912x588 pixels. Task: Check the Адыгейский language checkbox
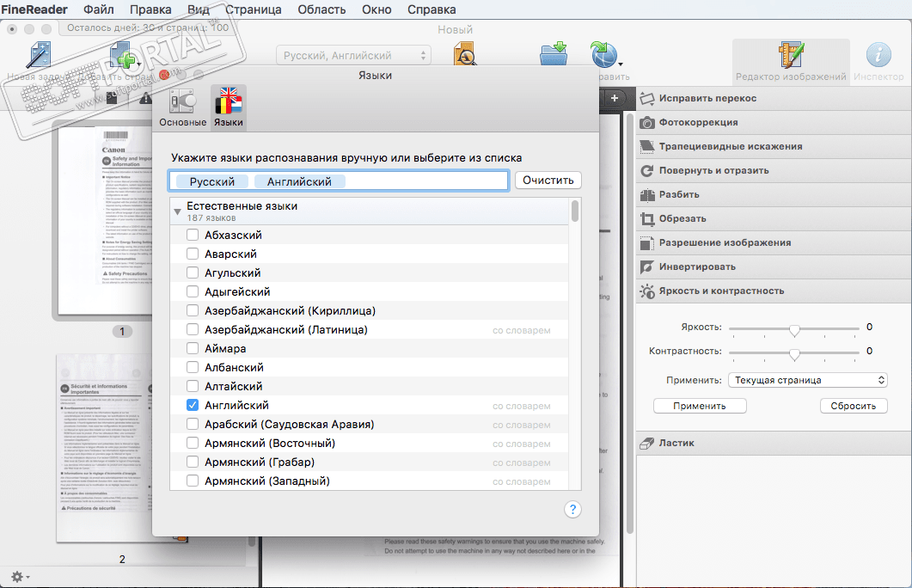click(193, 292)
